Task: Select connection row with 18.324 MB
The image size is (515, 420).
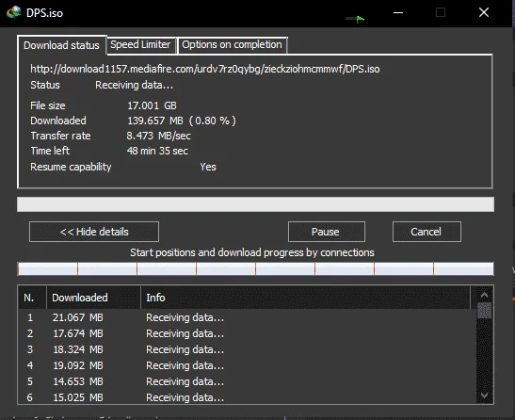Action: point(248,349)
